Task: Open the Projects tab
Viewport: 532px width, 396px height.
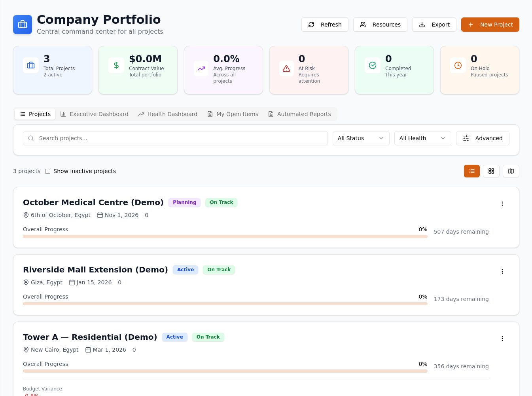Action: [35, 114]
